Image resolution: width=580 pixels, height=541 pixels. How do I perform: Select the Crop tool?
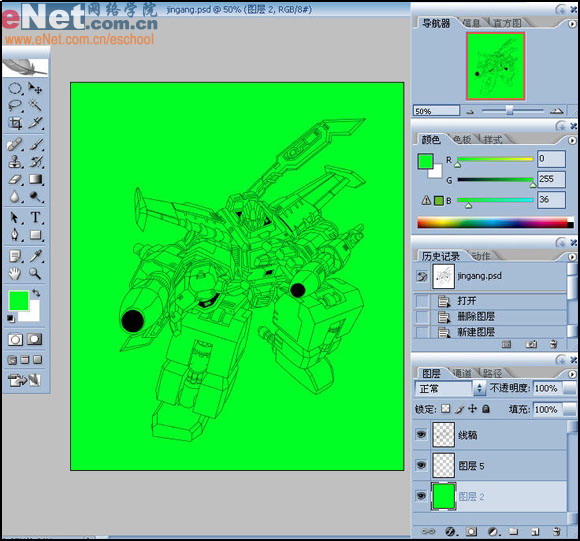click(15, 123)
